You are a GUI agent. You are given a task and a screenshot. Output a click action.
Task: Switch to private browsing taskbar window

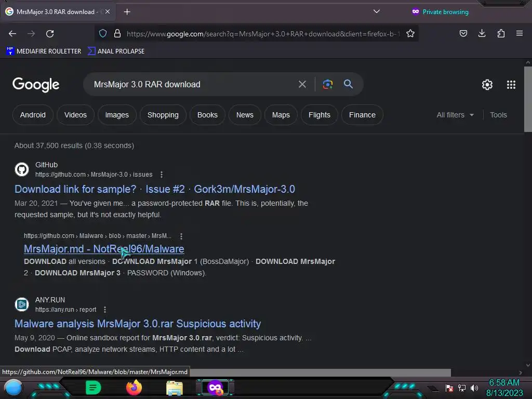point(215,388)
